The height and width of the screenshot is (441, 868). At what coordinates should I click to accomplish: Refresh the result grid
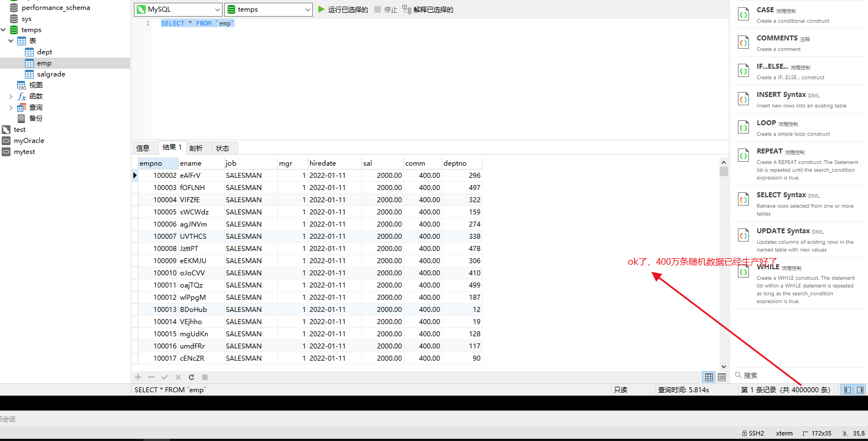[x=192, y=377]
